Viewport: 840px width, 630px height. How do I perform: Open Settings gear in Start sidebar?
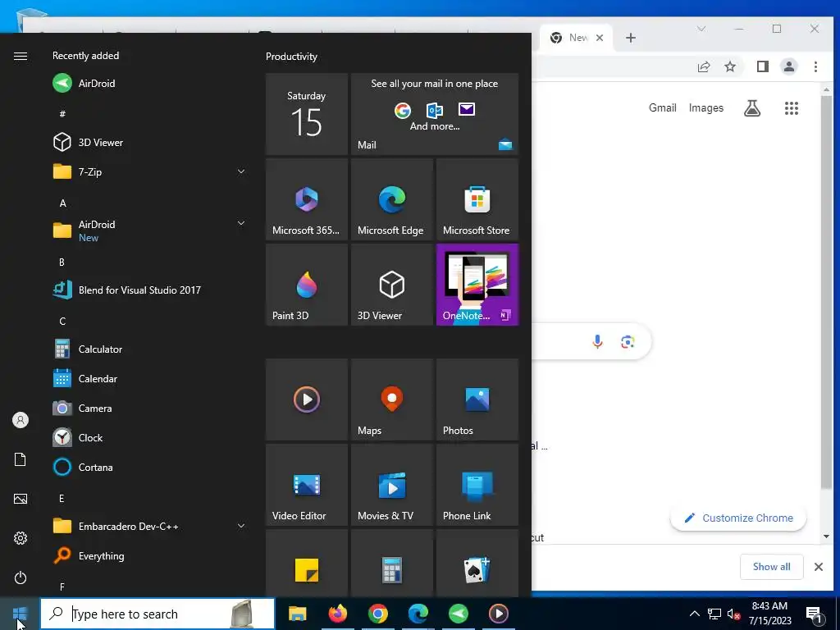[21, 538]
